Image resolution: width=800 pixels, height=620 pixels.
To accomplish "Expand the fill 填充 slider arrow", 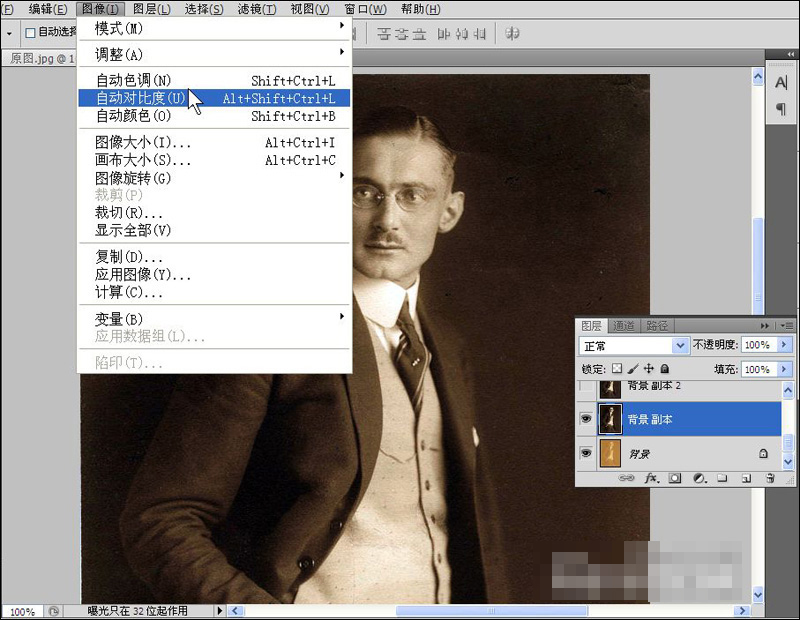I will [x=784, y=370].
